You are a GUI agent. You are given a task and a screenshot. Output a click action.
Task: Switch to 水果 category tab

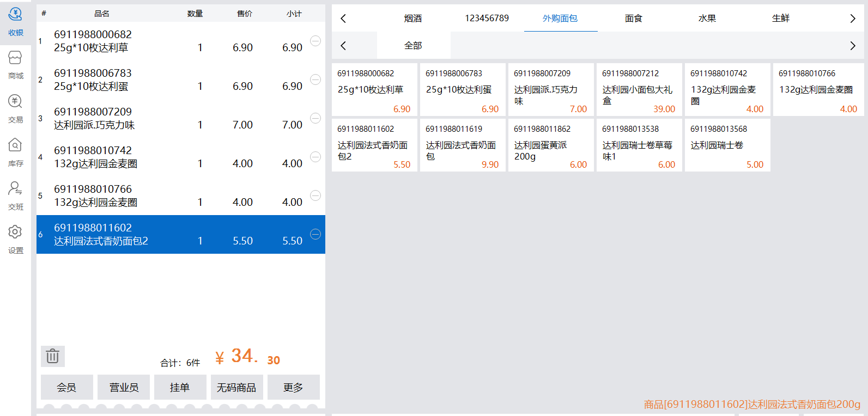pos(707,19)
